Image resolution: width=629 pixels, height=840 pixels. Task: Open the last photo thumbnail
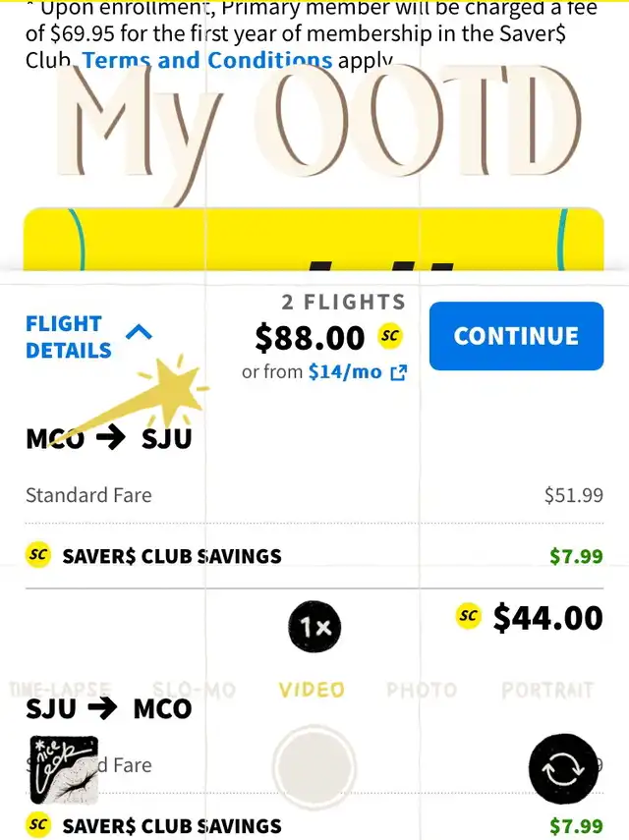64,770
